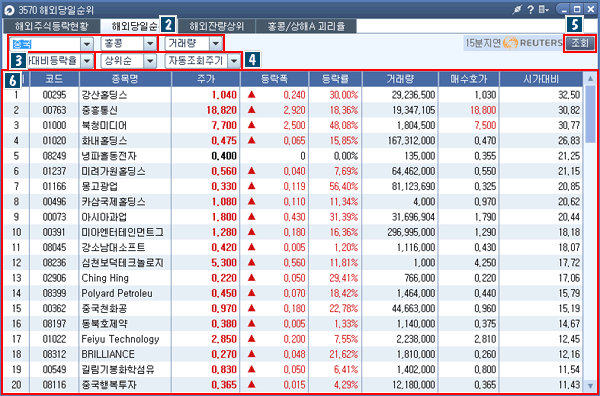The image size is (600, 396).
Task: Click the 조회 search button
Action: click(x=580, y=43)
